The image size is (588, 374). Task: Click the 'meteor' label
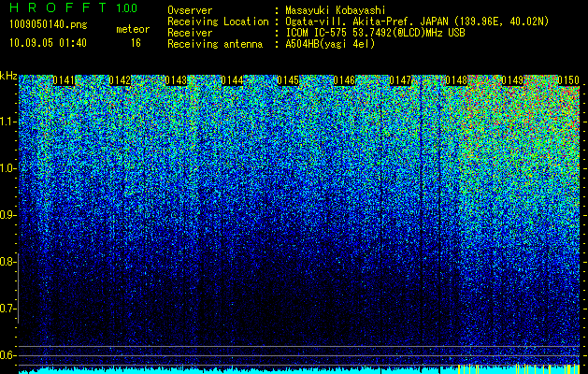point(133,29)
